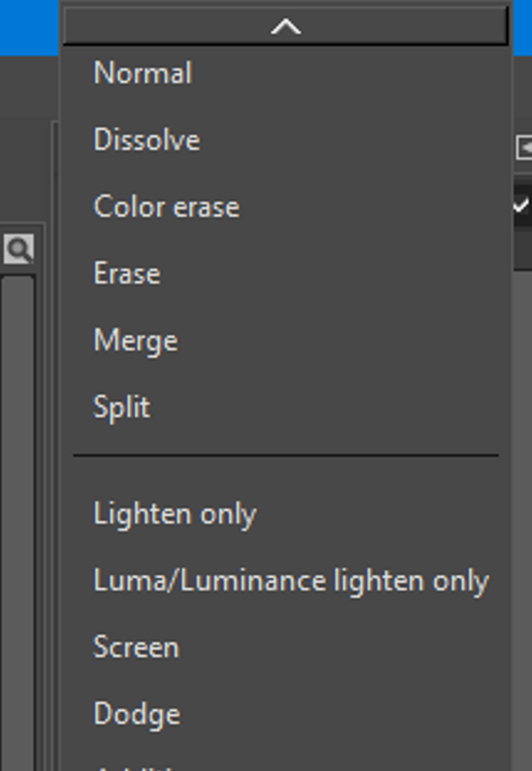The height and width of the screenshot is (771, 532).
Task: Pick the Erase blend mode
Action: pos(128,273)
